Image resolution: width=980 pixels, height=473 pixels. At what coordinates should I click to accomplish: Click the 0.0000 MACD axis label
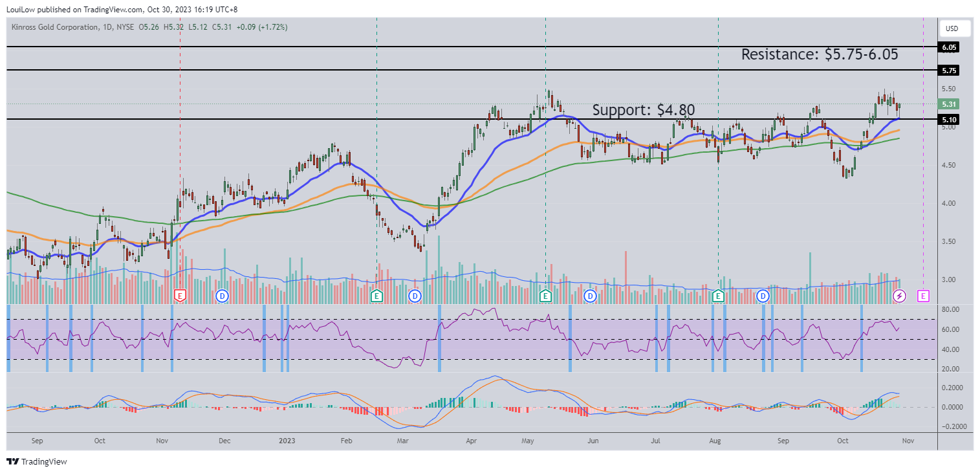[952, 407]
